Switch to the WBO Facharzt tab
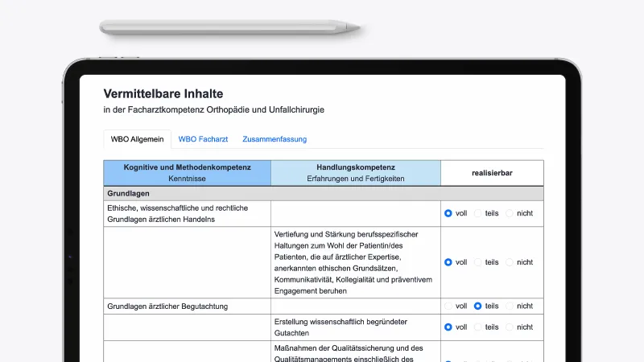This screenshot has height=362, width=644. pos(203,139)
